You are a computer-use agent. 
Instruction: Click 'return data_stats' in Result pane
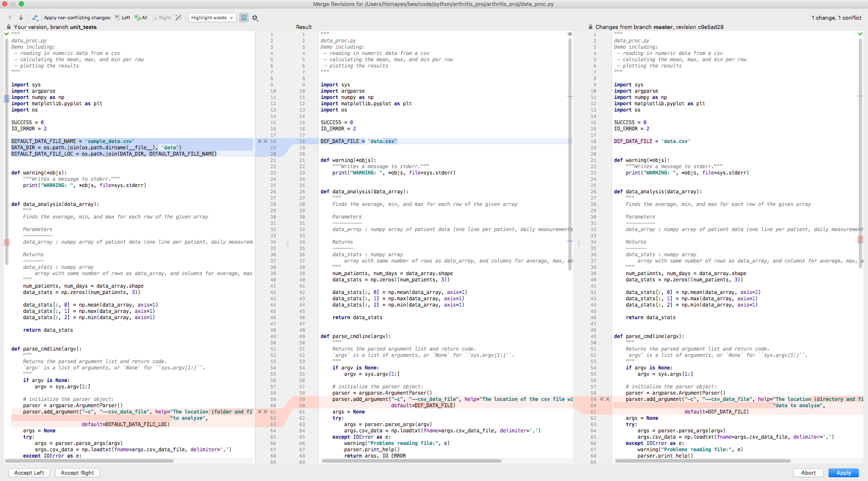pyautogui.click(x=357, y=317)
